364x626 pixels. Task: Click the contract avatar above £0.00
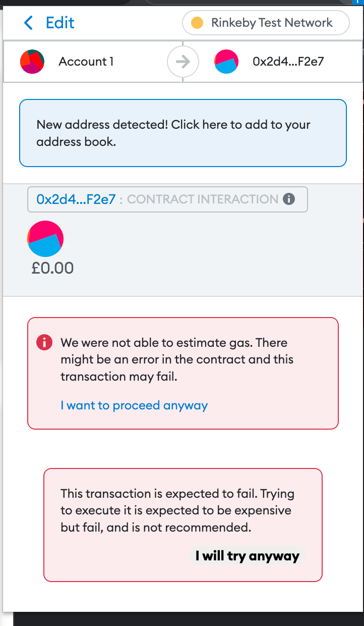(x=44, y=238)
